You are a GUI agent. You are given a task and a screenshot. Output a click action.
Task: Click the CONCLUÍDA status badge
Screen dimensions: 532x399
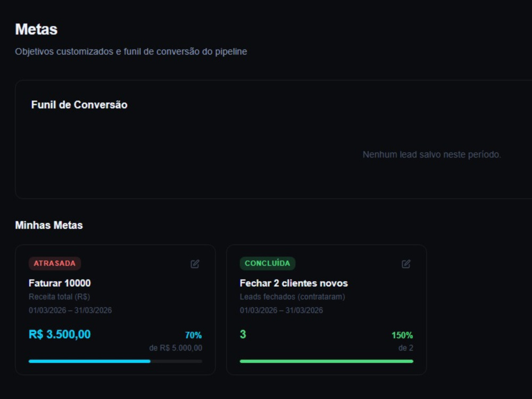pyautogui.click(x=268, y=263)
